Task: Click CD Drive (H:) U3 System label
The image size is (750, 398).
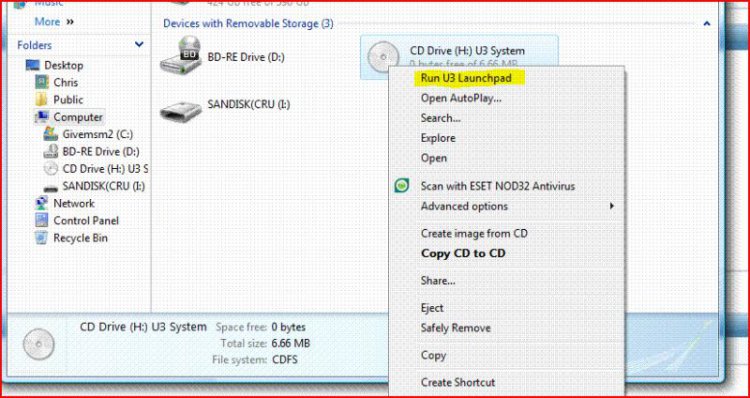Action: coord(467,51)
